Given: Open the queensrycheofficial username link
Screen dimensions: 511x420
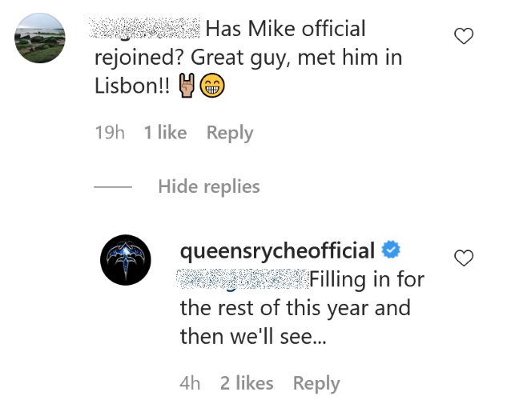Looking at the screenshot, I should pos(277,250).
